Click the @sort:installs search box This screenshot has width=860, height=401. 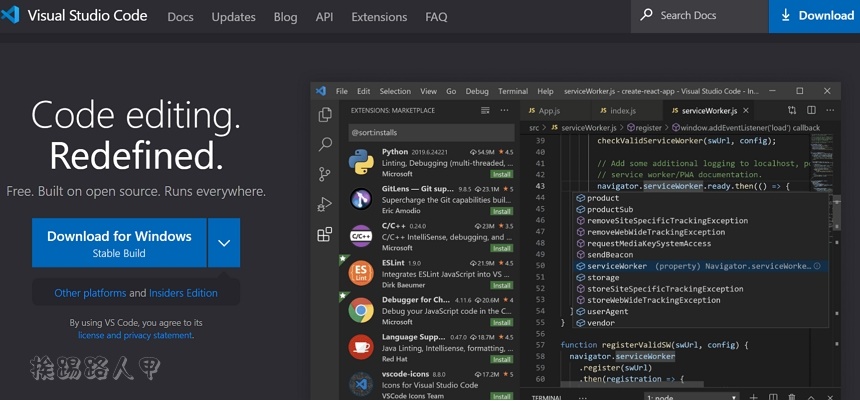(431, 132)
